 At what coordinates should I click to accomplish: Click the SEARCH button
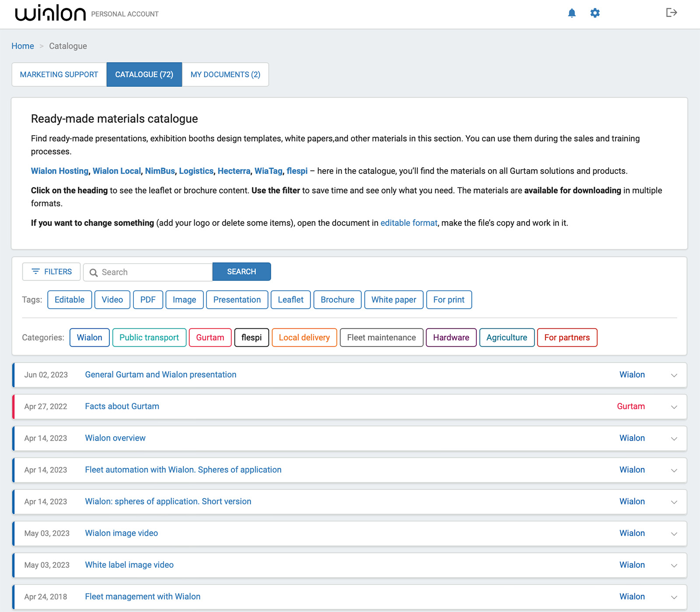pos(241,271)
